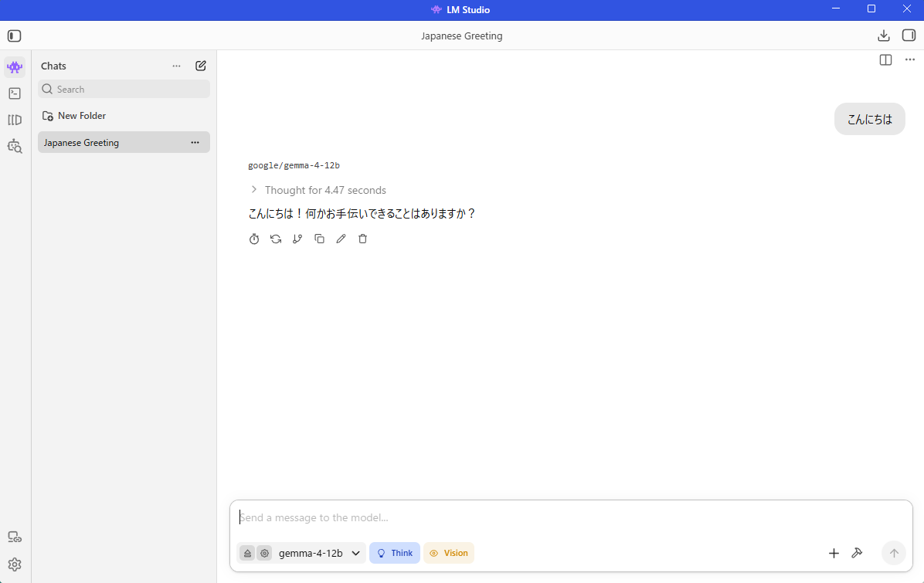Click the こんにちは user message bubble
This screenshot has width=924, height=583.
pyautogui.click(x=870, y=120)
